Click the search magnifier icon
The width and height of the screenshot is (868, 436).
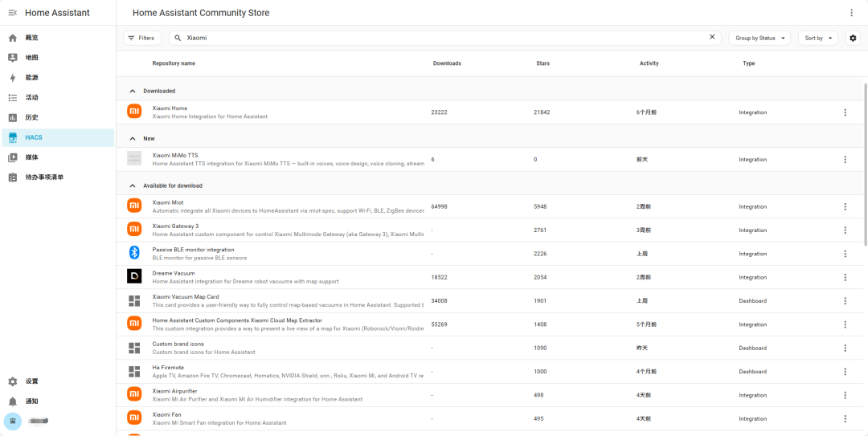[178, 39]
